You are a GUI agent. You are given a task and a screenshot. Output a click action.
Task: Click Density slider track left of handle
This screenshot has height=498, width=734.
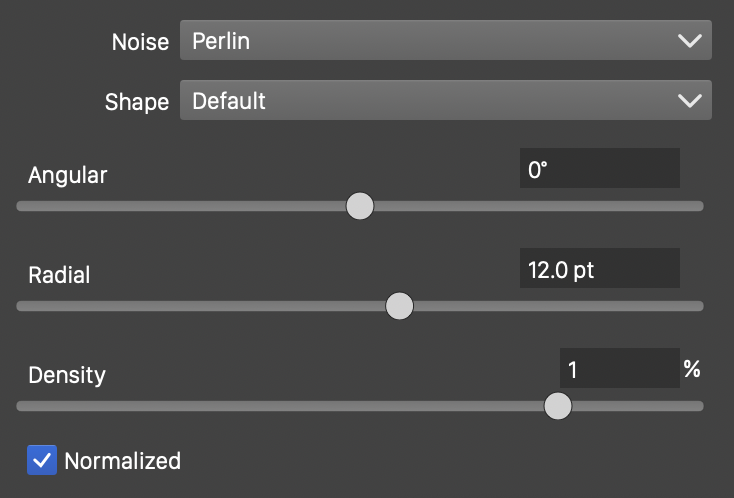tap(280, 406)
